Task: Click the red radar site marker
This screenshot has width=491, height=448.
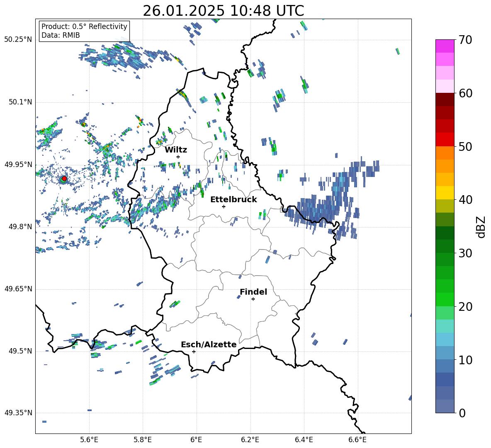Action: coord(64,179)
